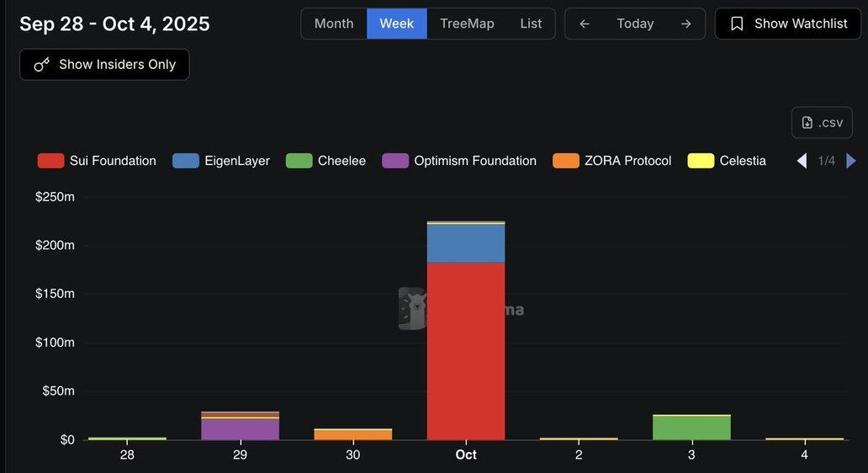This screenshot has width=868, height=473.
Task: Click the file download icon beside .csv
Action: pyautogui.click(x=807, y=122)
